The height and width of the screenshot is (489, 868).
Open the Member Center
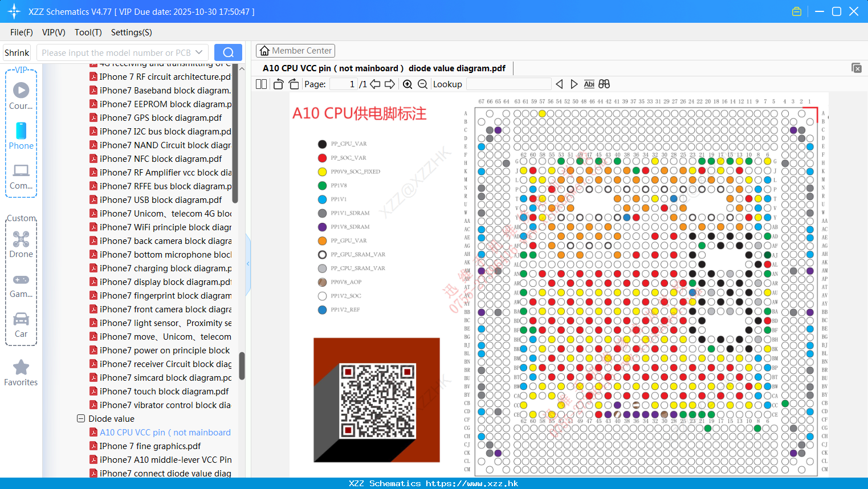coord(295,51)
